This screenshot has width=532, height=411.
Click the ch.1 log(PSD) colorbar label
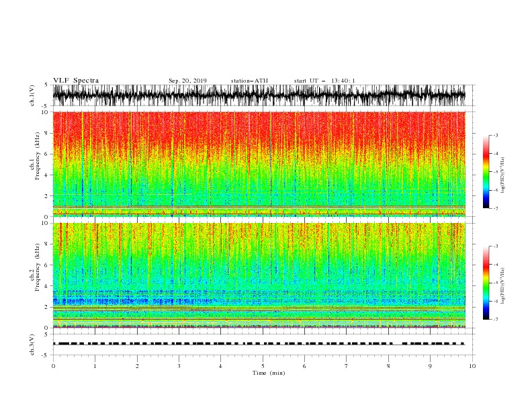click(503, 175)
